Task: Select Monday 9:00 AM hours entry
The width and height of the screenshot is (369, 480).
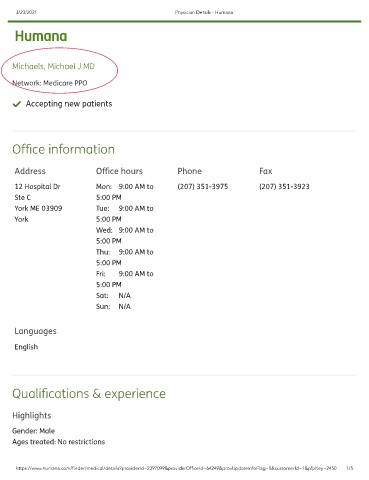Action: (x=125, y=192)
